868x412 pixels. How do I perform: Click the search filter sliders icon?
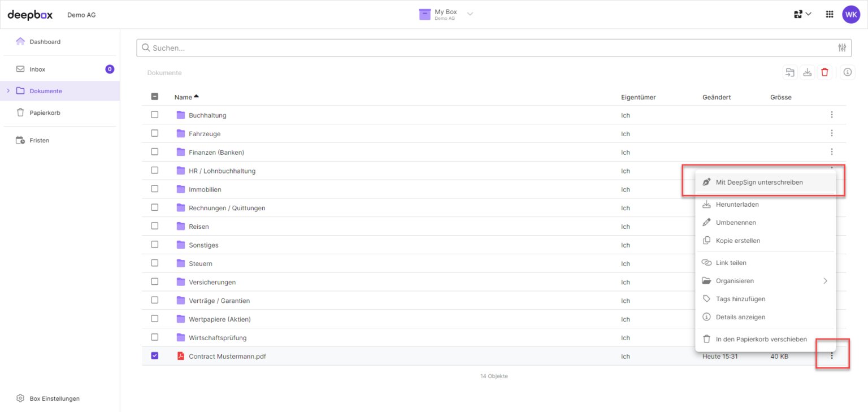842,48
